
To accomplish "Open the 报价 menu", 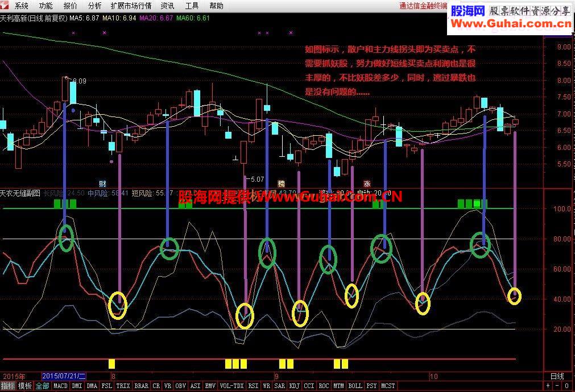I will pyautogui.click(x=70, y=6).
